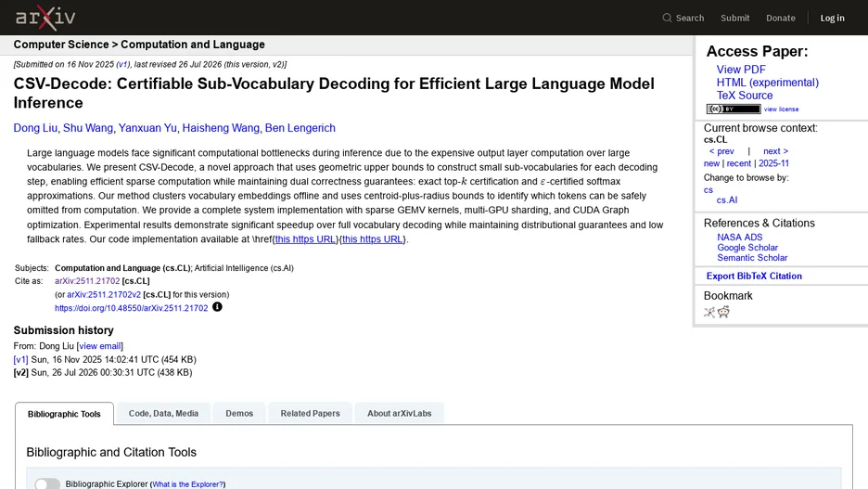868x489 pixels.
Task: Open [v1] in submission history
Action: click(x=20, y=359)
